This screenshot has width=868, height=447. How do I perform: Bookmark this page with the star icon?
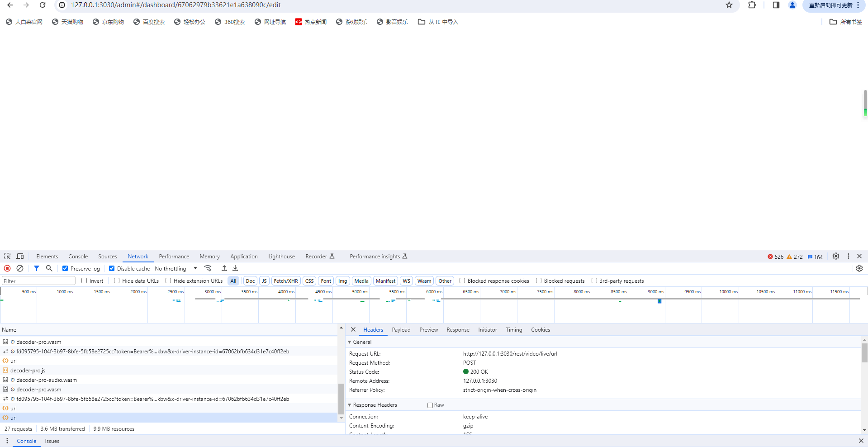729,5
